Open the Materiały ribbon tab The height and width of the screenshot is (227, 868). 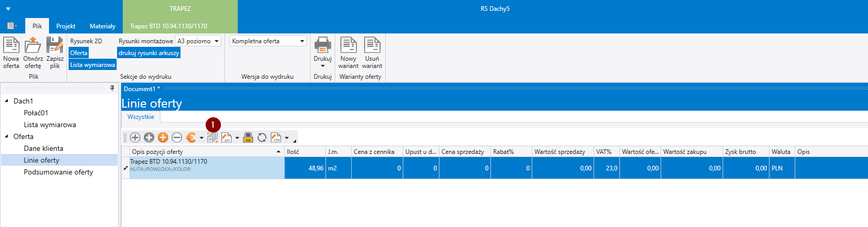tap(102, 26)
